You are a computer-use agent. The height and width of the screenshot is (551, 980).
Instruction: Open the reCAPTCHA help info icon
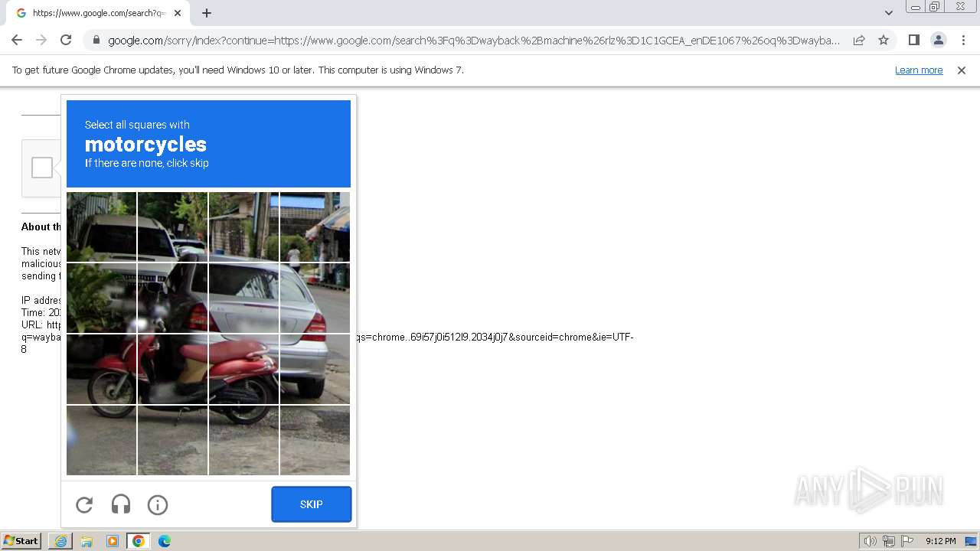point(158,505)
